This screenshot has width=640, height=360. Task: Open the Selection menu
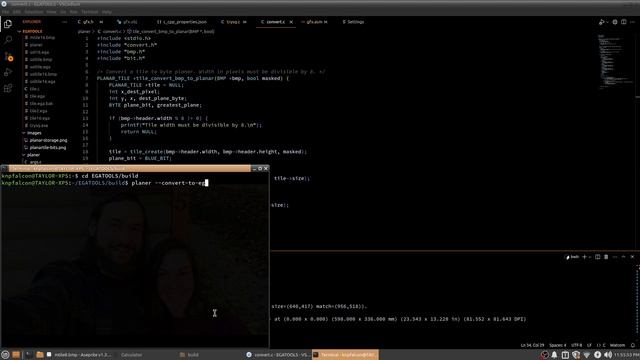tap(33, 12)
